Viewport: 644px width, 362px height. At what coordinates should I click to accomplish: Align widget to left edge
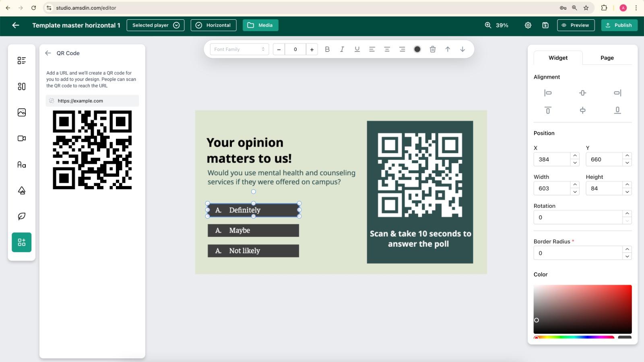point(548,93)
